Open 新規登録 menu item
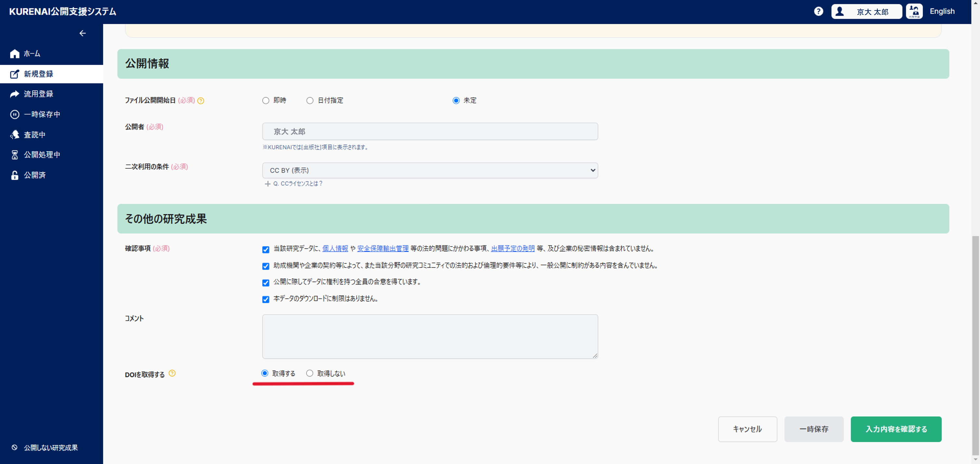This screenshot has width=980, height=464. pyautogui.click(x=51, y=74)
